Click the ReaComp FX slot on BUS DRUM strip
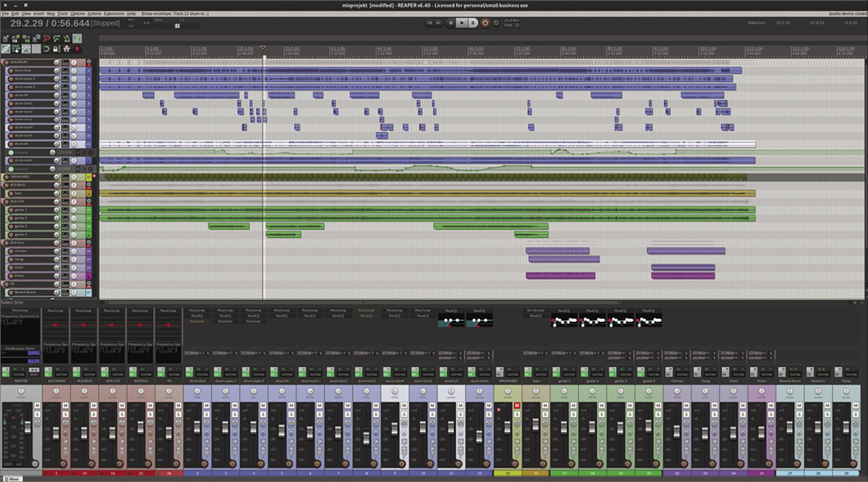The image size is (868, 482). 56,310
